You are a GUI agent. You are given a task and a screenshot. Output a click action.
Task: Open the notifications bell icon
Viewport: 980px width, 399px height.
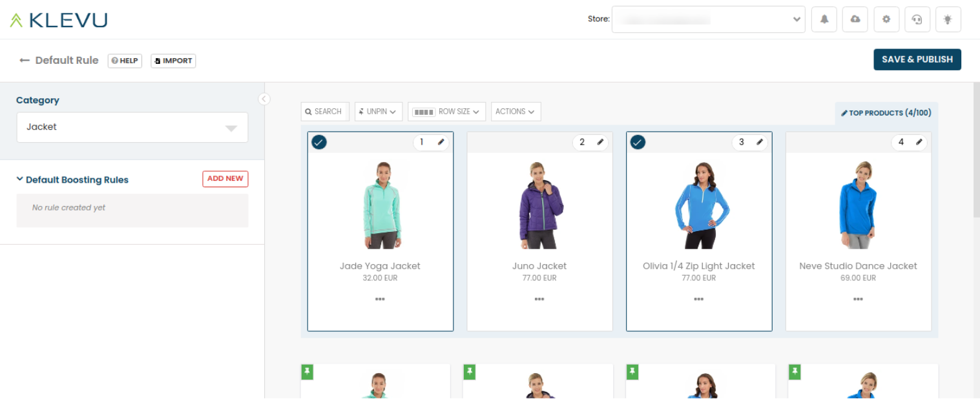pyautogui.click(x=824, y=19)
